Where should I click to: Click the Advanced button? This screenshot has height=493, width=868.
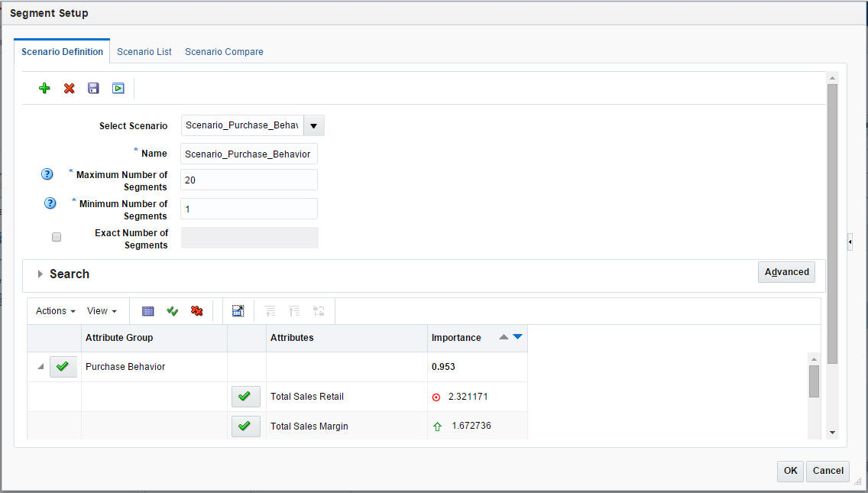[x=787, y=272]
